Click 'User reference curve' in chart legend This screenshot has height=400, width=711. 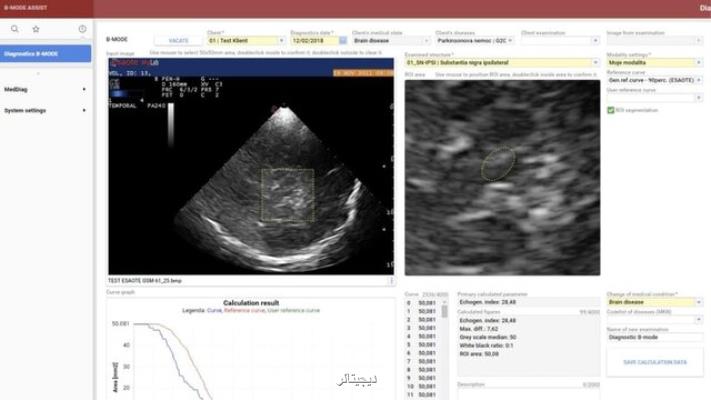(293, 310)
